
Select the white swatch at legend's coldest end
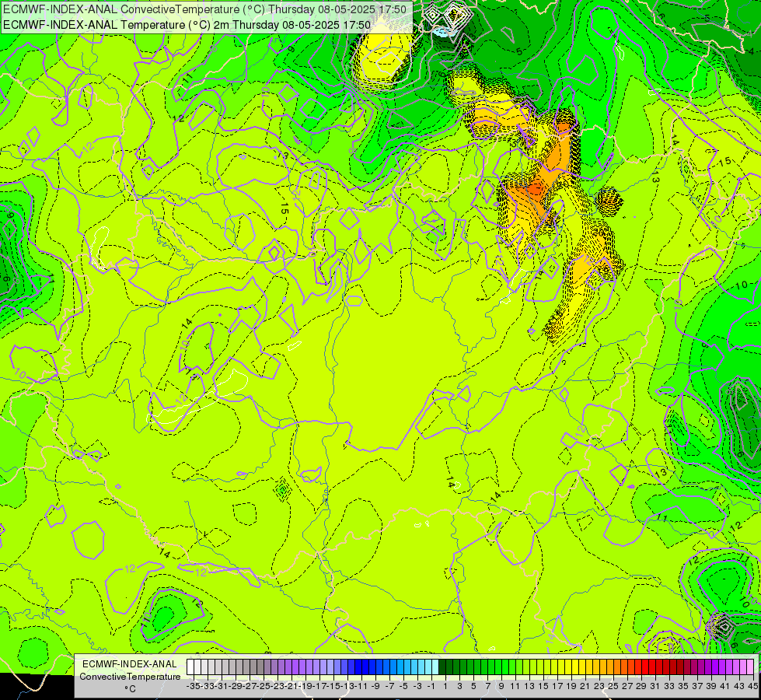tap(190, 667)
